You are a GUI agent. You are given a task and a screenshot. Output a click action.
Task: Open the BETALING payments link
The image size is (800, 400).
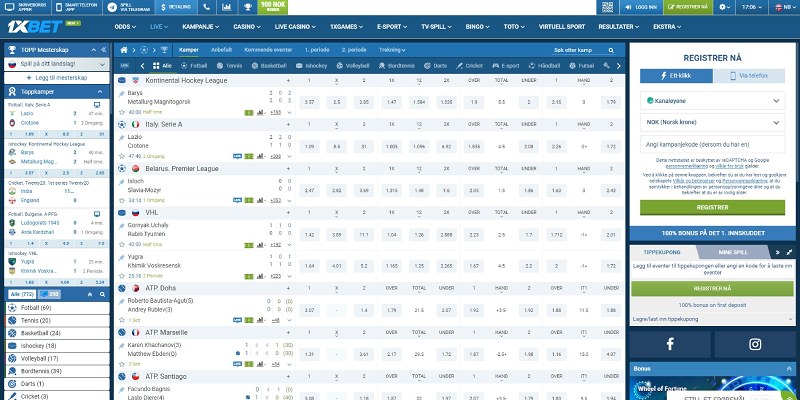point(176,7)
